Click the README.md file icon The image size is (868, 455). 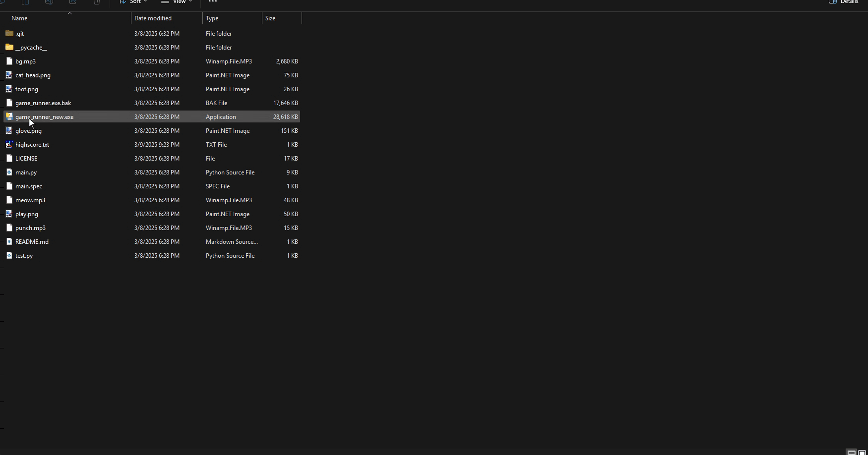9,241
